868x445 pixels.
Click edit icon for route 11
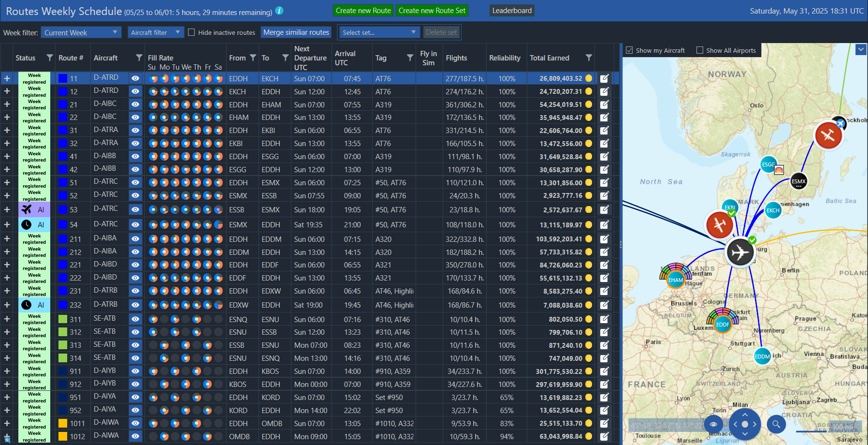click(604, 78)
